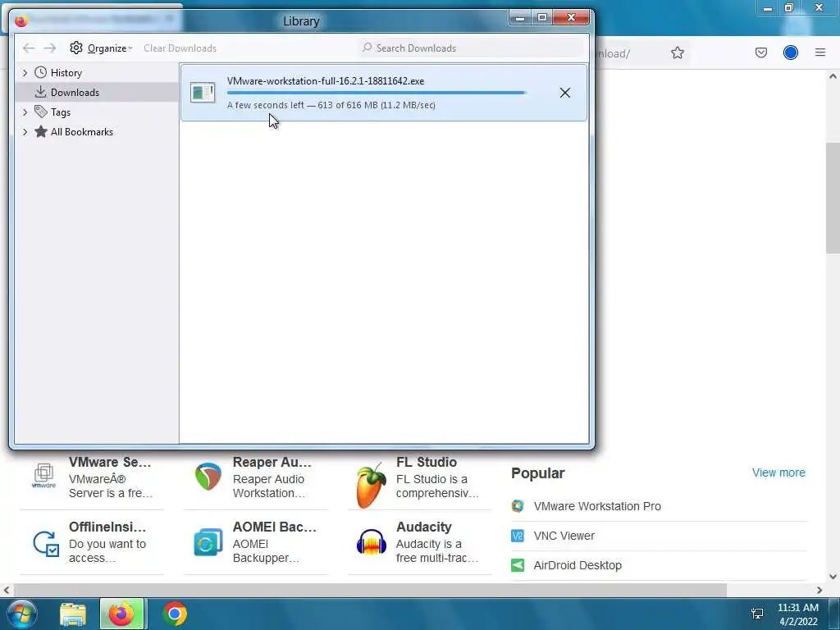The height and width of the screenshot is (630, 840).
Task: Select All Bookmarks star icon
Action: click(41, 131)
